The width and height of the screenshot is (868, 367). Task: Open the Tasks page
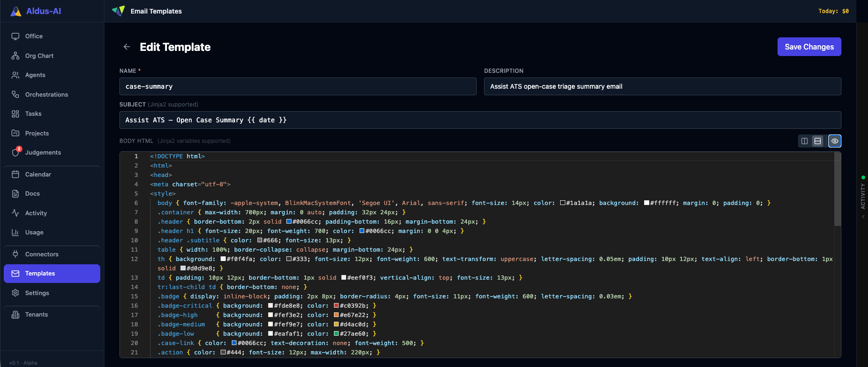[52, 113]
